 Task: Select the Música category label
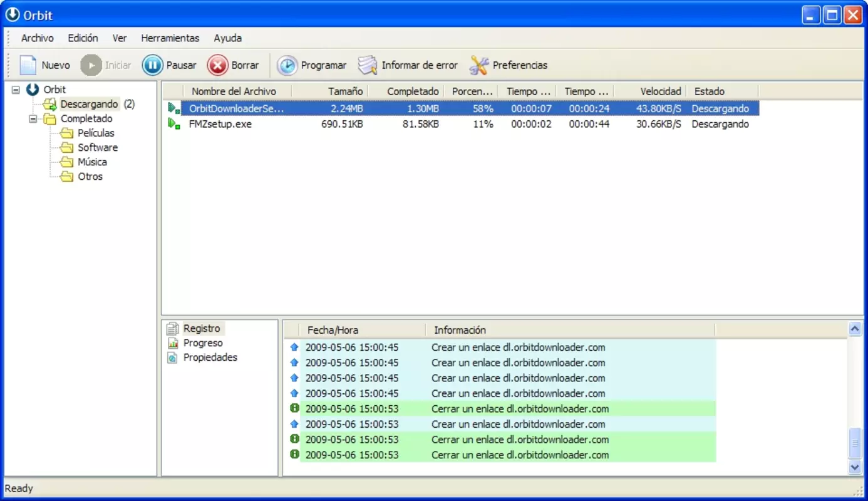click(x=92, y=162)
